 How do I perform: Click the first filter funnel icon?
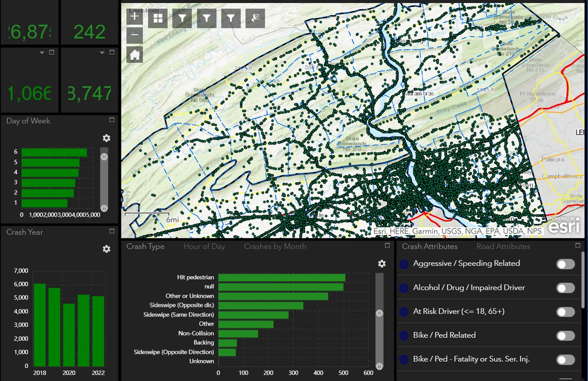click(182, 16)
